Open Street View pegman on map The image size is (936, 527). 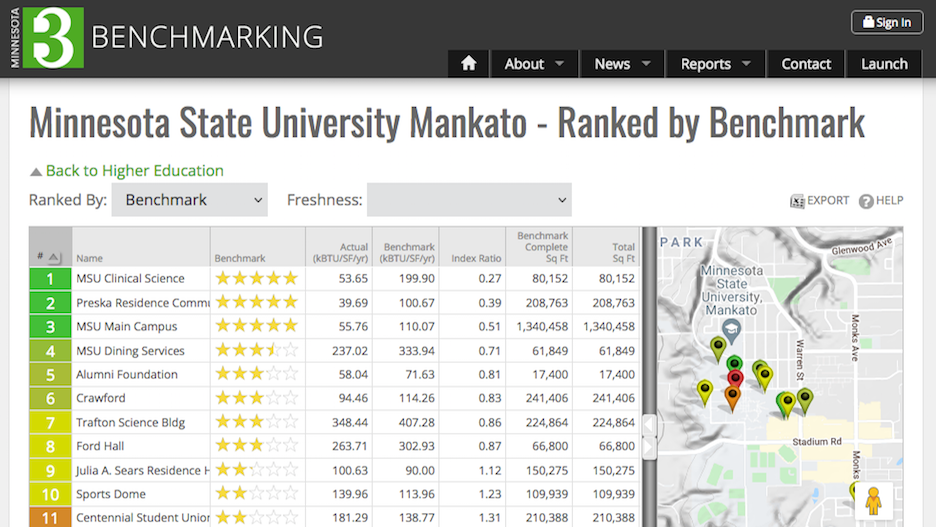coord(873,501)
